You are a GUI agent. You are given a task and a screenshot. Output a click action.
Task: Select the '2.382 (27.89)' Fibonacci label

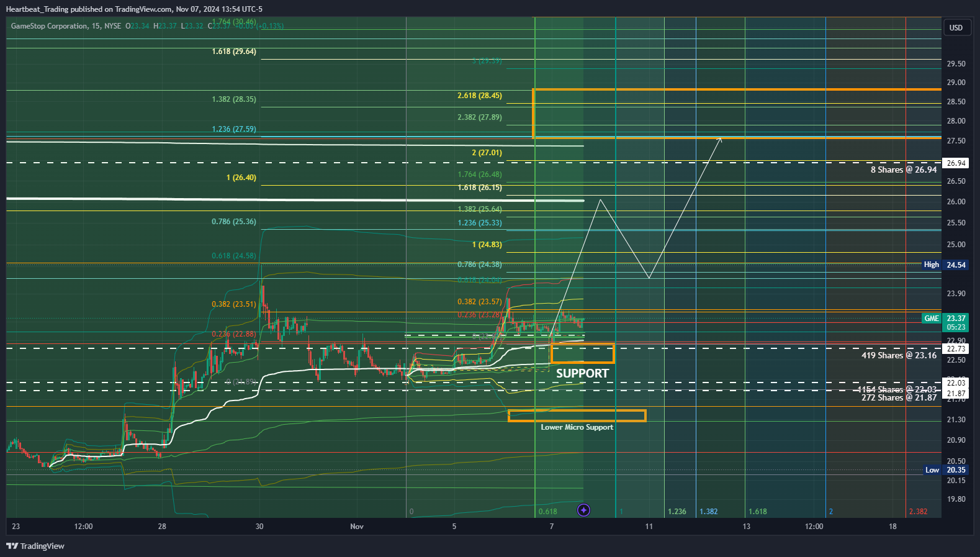click(480, 117)
